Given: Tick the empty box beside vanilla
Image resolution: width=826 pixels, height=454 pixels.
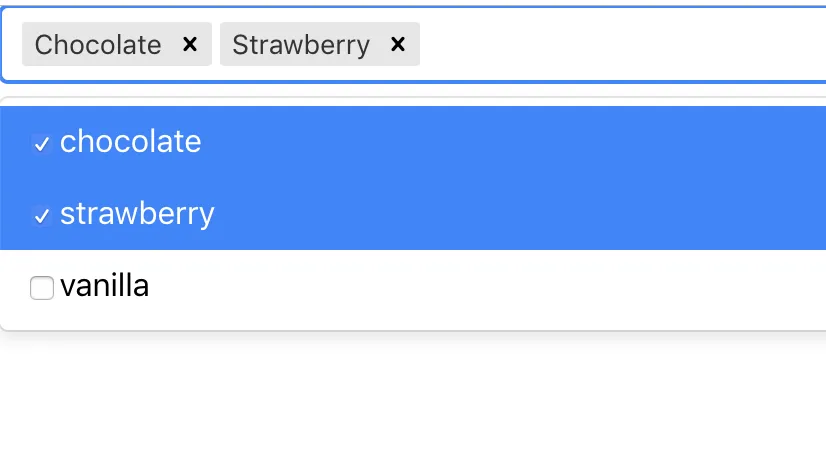Looking at the screenshot, I should pyautogui.click(x=41, y=288).
